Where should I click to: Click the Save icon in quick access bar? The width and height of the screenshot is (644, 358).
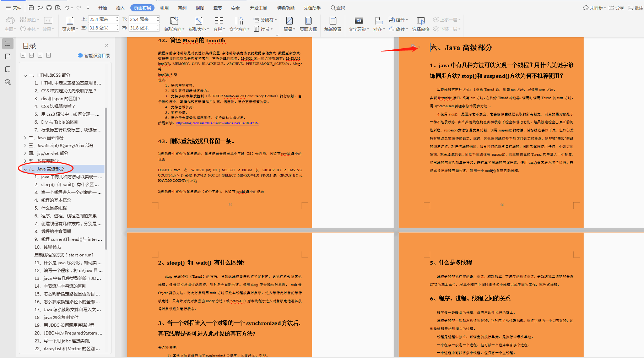pyautogui.click(x=31, y=8)
